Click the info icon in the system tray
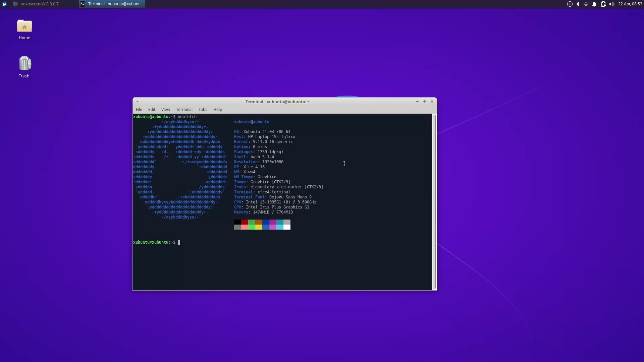Viewport: 644px width, 362px height. pos(570,4)
